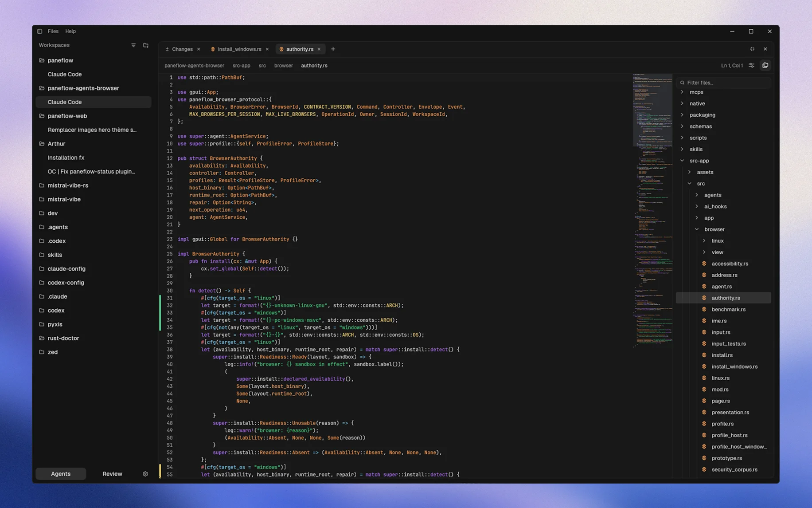Expand the view folder
Screen dimensions: 812x508
click(x=704, y=252)
